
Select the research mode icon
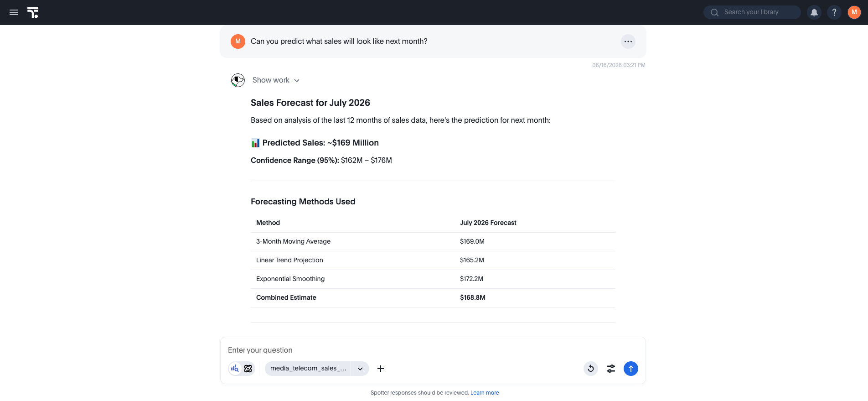248,369
